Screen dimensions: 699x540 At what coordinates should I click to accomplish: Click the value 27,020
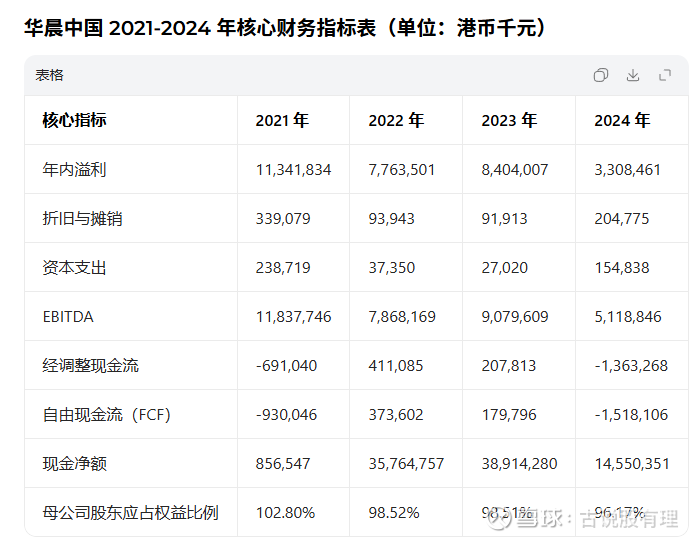pyautogui.click(x=504, y=268)
